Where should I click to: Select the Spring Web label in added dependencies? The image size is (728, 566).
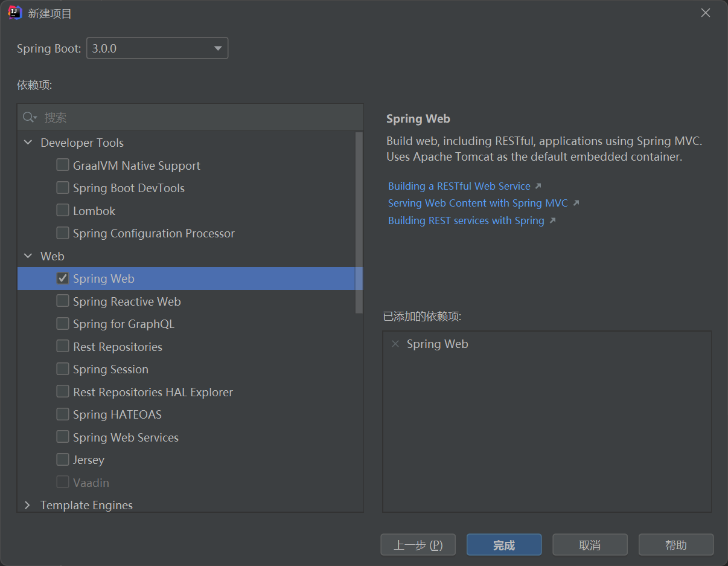[x=437, y=344]
